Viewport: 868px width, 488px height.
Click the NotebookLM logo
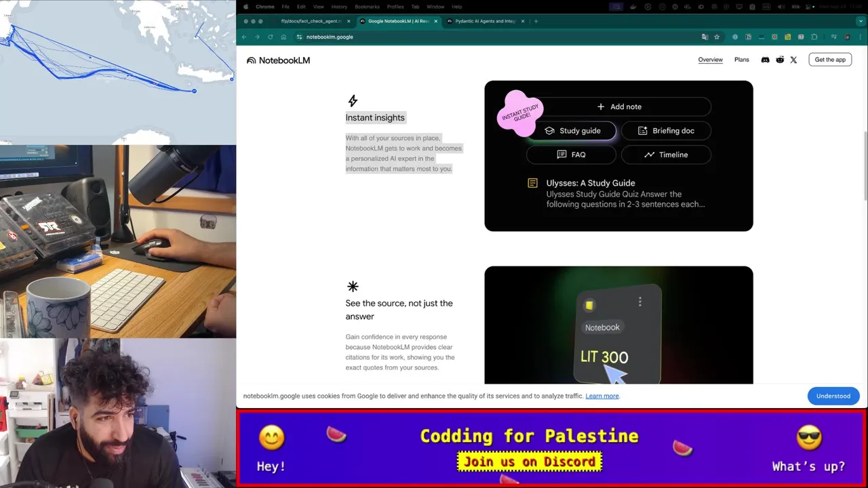(x=278, y=60)
